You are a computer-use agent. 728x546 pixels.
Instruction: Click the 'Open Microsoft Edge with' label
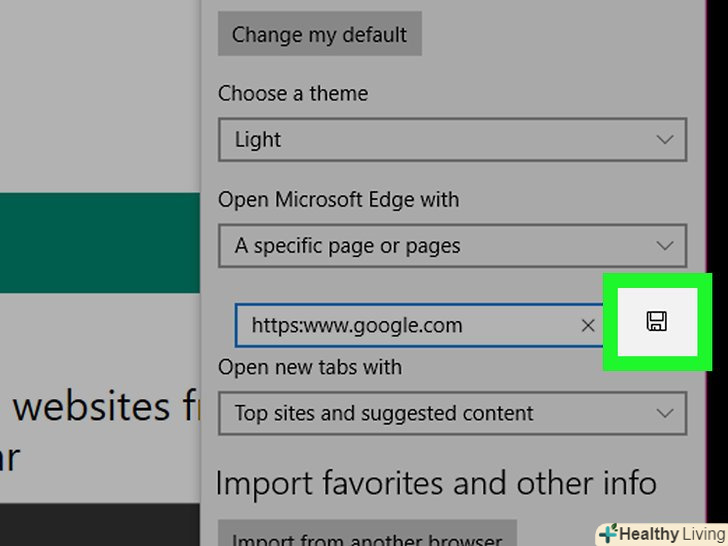click(x=338, y=200)
